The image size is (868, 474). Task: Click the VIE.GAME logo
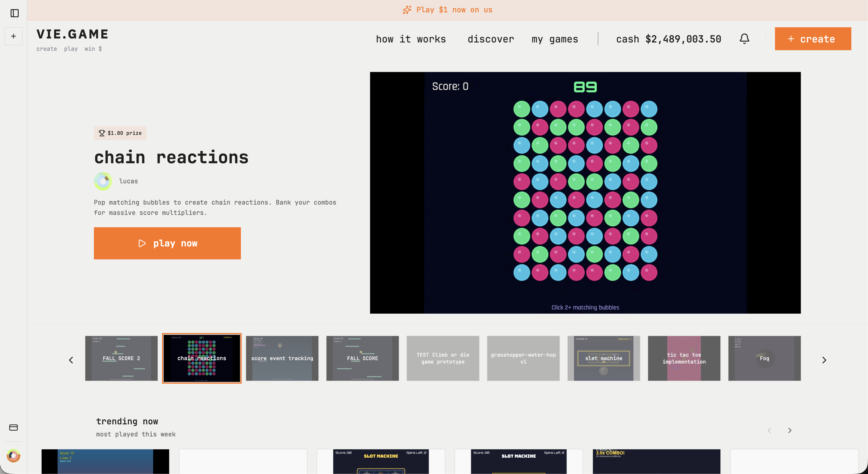72,34
